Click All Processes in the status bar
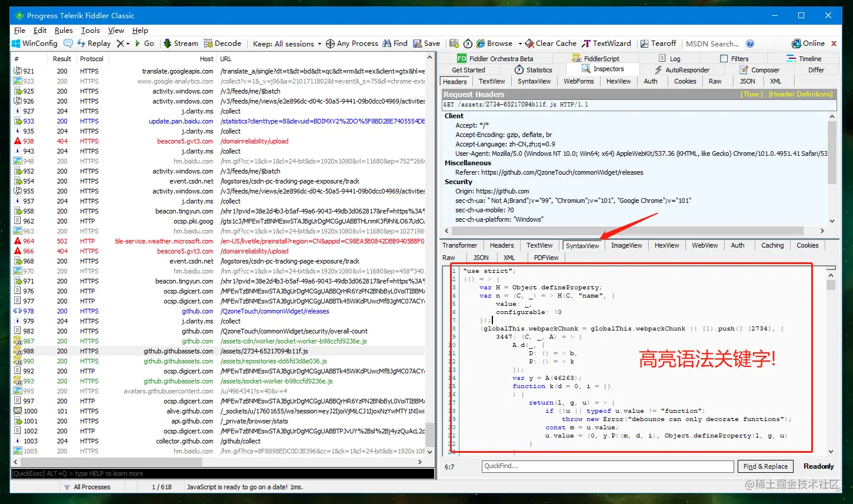 (x=92, y=487)
